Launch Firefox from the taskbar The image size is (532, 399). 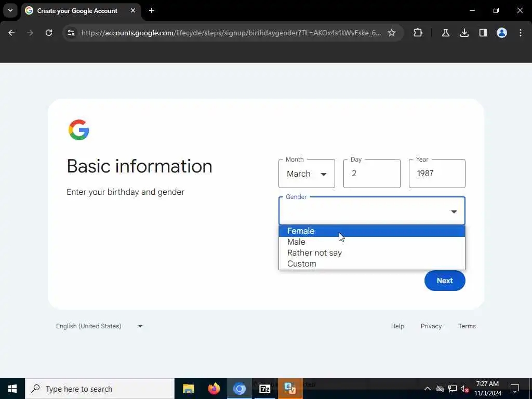(x=214, y=389)
